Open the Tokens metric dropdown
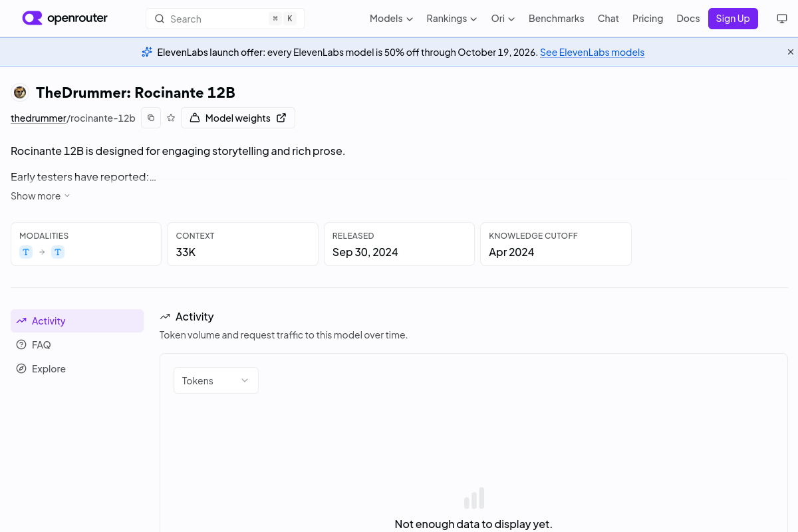This screenshot has height=532, width=798. (216, 380)
